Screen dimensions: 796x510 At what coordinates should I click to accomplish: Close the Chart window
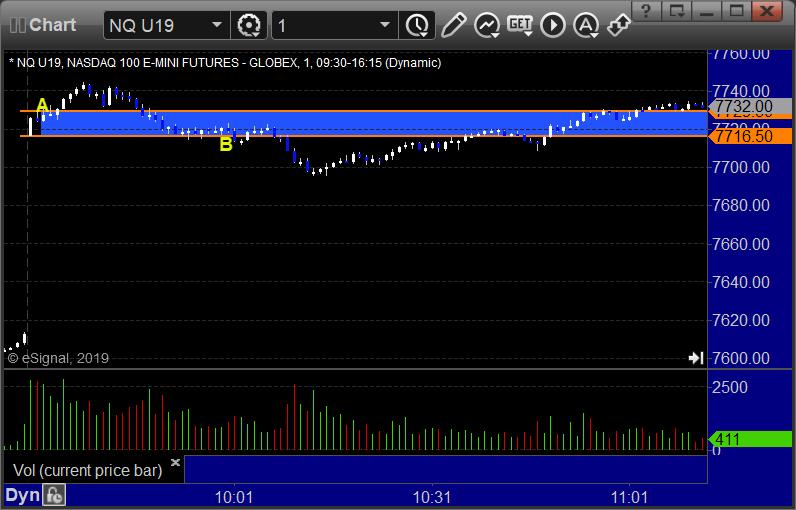pos(767,11)
